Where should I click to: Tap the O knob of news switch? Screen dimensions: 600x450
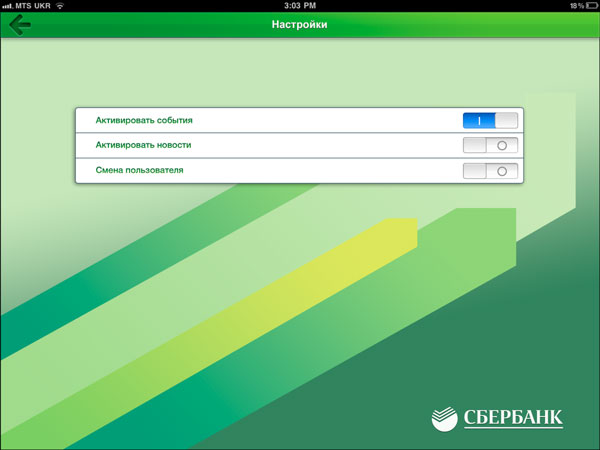[x=502, y=145]
